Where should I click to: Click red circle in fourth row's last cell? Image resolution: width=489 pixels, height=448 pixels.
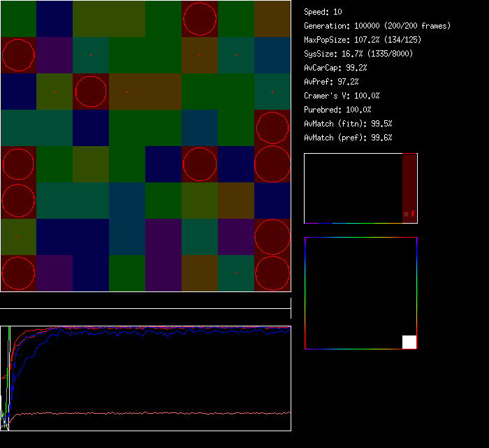coord(272,128)
